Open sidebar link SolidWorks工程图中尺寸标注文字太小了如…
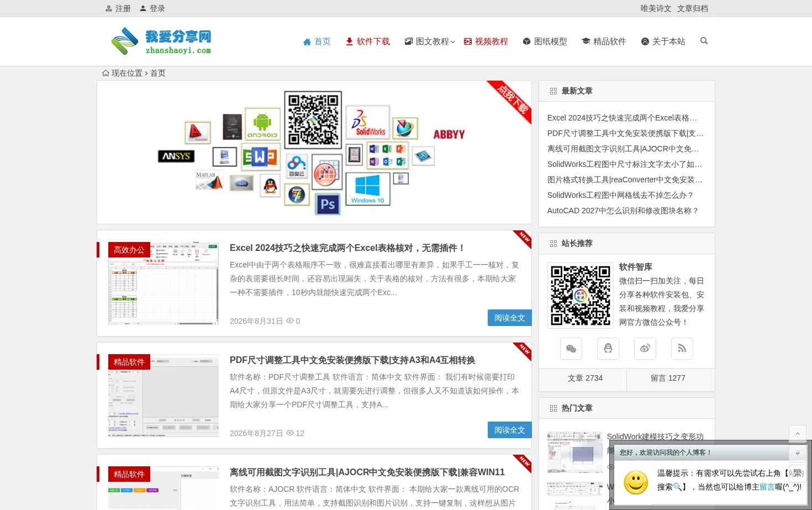This screenshot has height=510, width=812. (625, 164)
